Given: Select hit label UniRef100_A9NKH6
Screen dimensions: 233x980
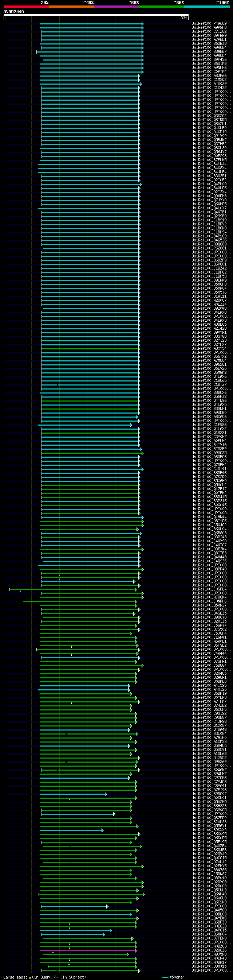Looking at the screenshot, I should click(x=209, y=68).
